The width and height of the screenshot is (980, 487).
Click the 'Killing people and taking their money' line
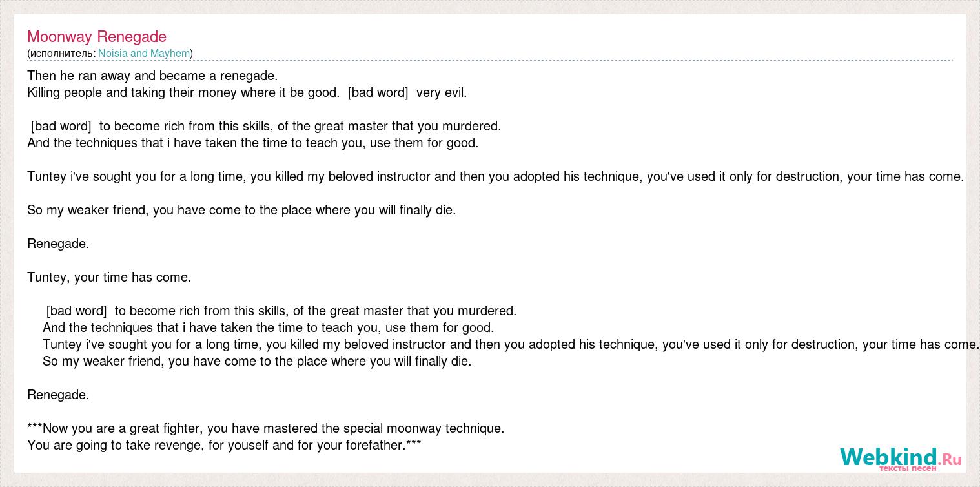247,92
